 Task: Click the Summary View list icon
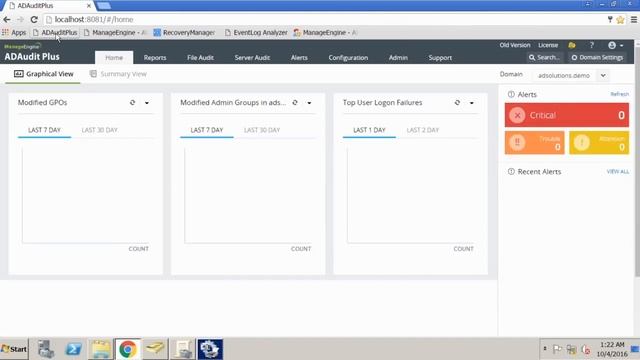point(93,73)
